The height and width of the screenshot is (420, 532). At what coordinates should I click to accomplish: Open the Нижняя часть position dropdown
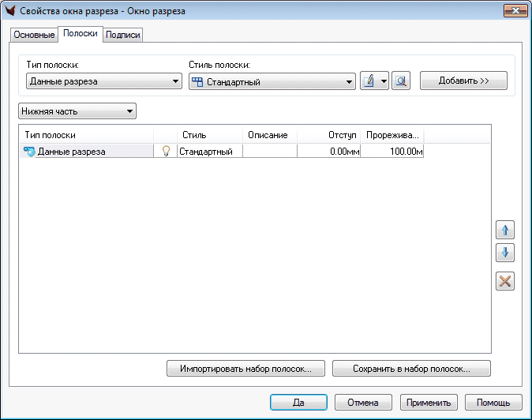point(77,111)
